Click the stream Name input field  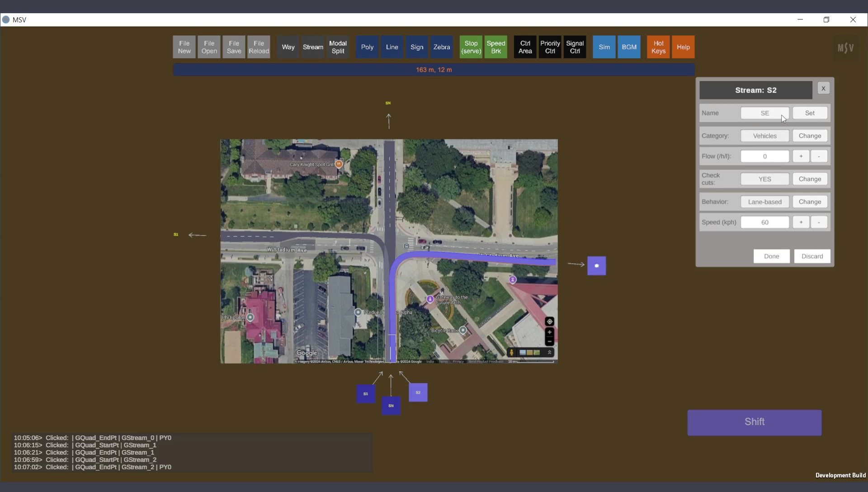coord(764,113)
